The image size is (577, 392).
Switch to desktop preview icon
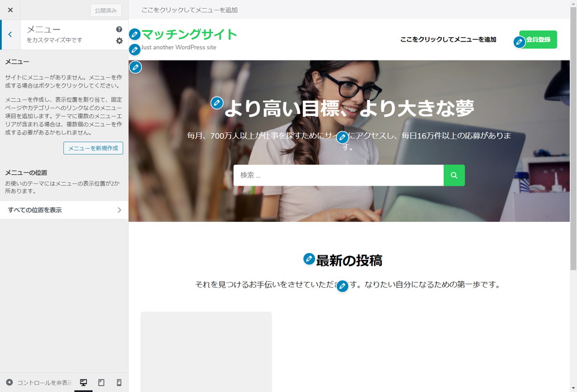[x=84, y=382]
